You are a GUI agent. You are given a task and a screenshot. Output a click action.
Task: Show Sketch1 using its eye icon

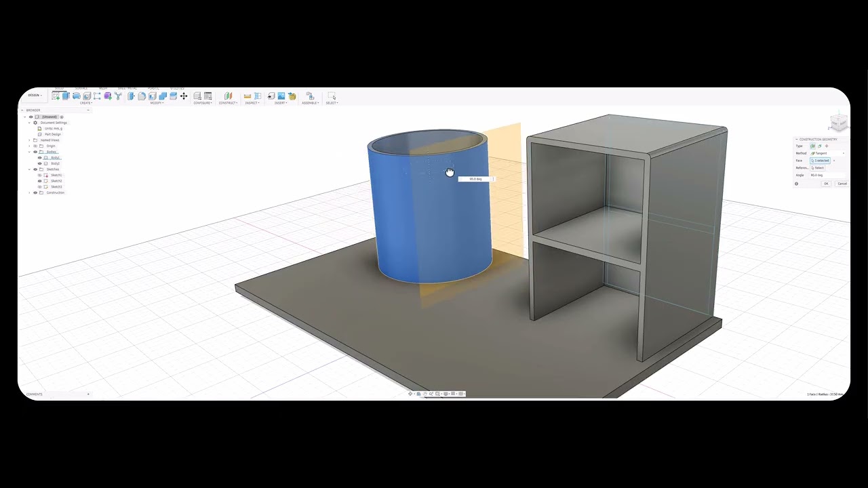pyautogui.click(x=39, y=175)
